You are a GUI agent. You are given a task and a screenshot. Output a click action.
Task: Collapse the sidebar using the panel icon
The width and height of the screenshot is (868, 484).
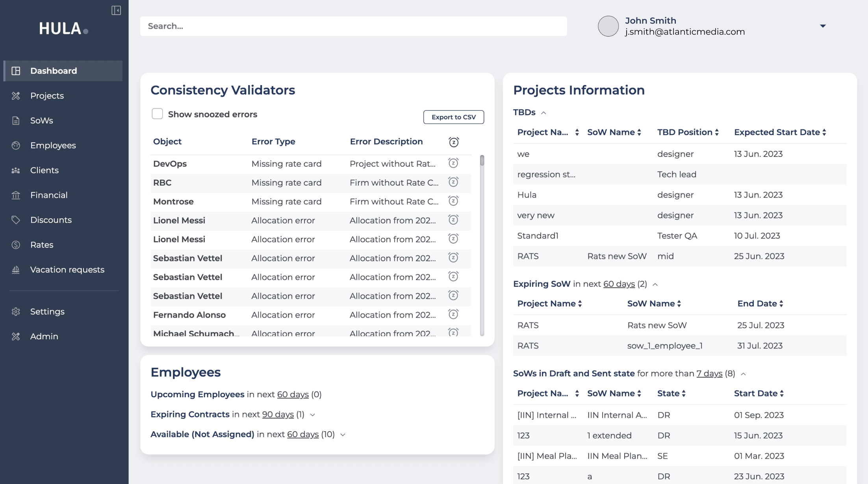pos(116,10)
